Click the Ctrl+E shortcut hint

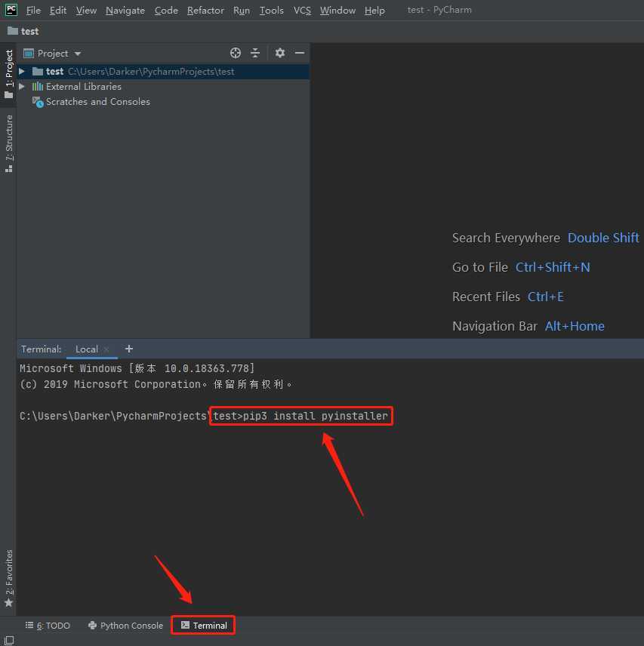[546, 297]
